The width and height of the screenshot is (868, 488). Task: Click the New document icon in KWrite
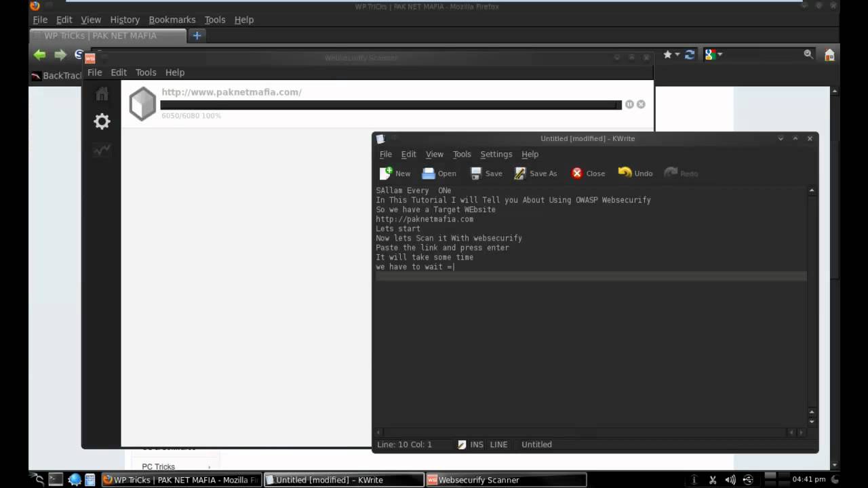[x=386, y=173]
